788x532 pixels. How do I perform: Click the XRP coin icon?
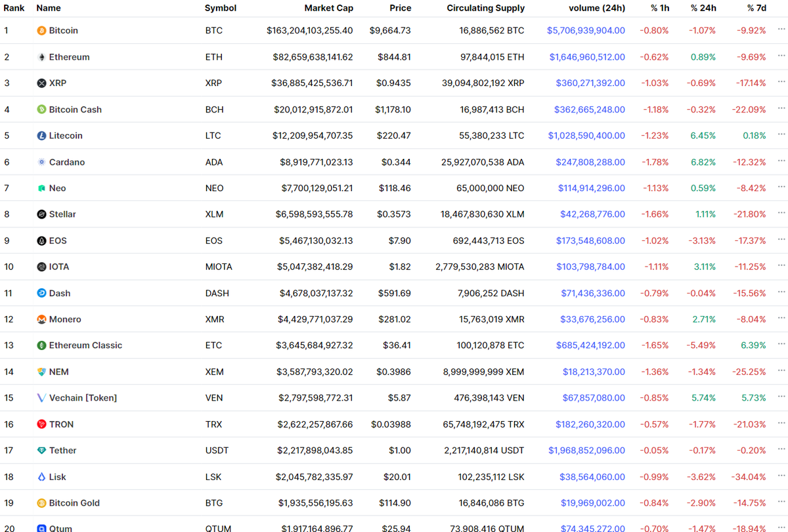coord(41,83)
